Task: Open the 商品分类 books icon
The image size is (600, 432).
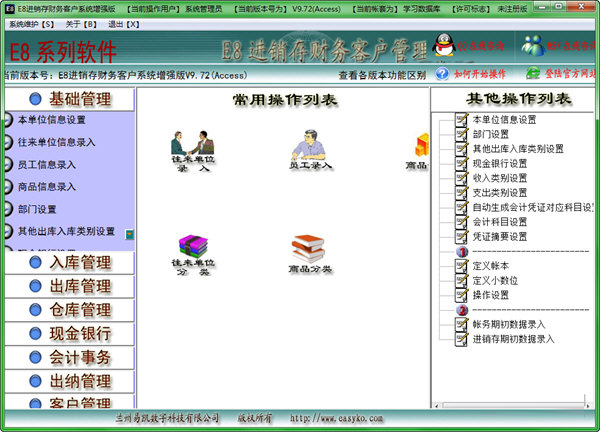Action: point(312,248)
